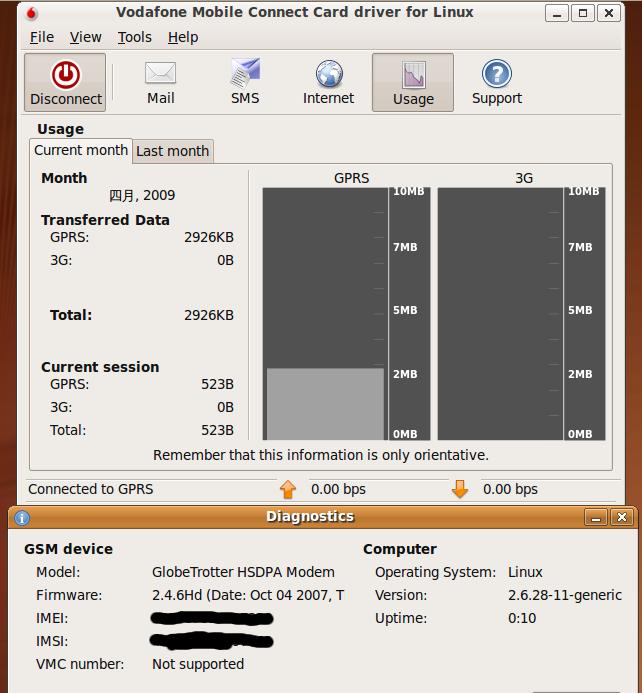The image size is (642, 693).
Task: Click the firmware 2.4.6Hd version text
Action: [x=248, y=595]
